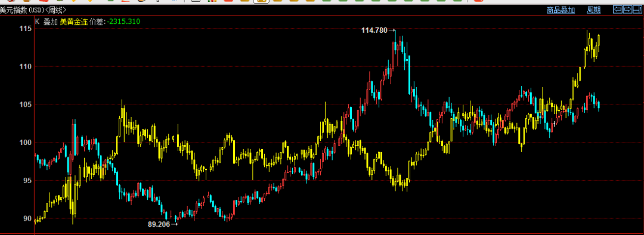Click the green 价差 value -2315.310
Screen dimensions: 644x235
(x=123, y=21)
